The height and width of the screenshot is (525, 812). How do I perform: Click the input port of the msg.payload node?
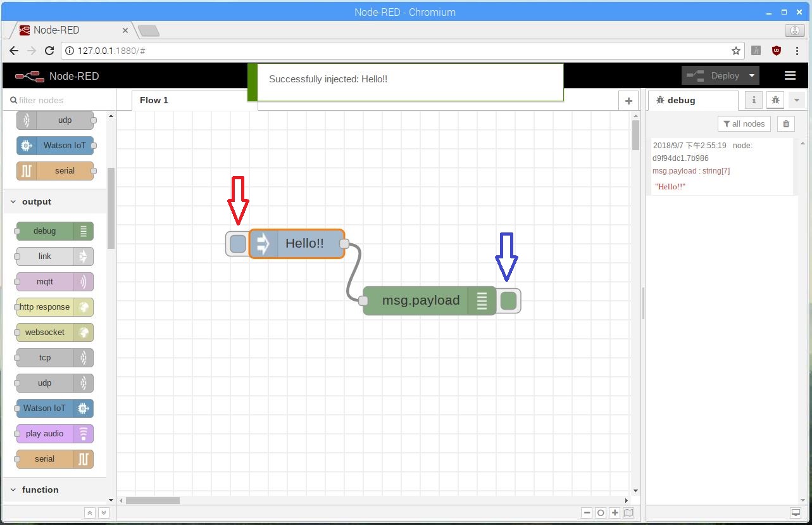click(363, 301)
